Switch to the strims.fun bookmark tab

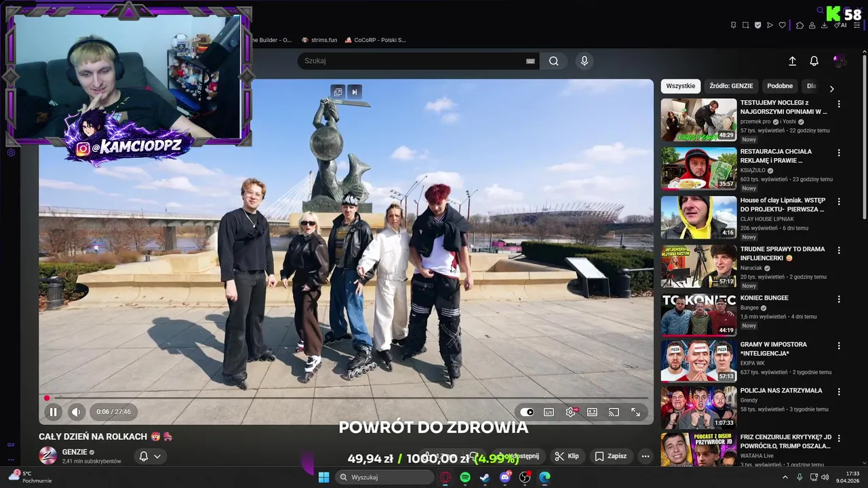[319, 40]
